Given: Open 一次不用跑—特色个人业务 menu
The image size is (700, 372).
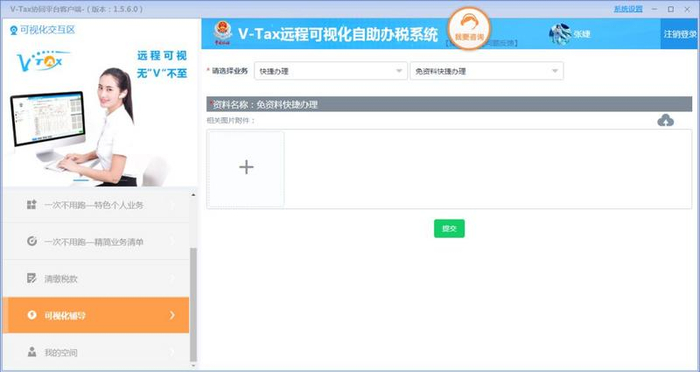Looking at the screenshot, I should tap(96, 205).
